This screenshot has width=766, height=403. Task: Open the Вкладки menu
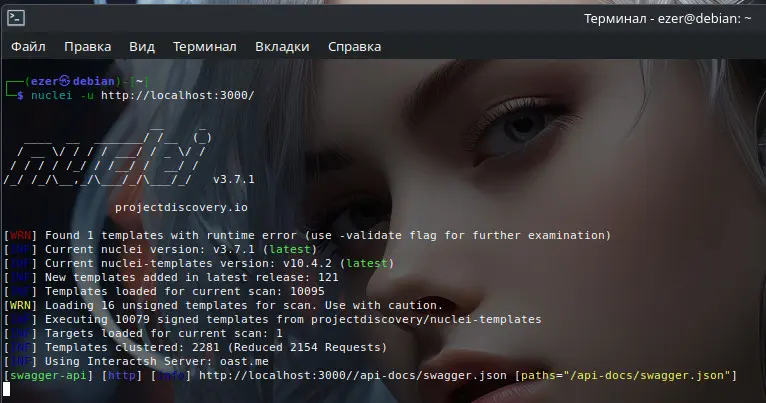pyautogui.click(x=282, y=47)
